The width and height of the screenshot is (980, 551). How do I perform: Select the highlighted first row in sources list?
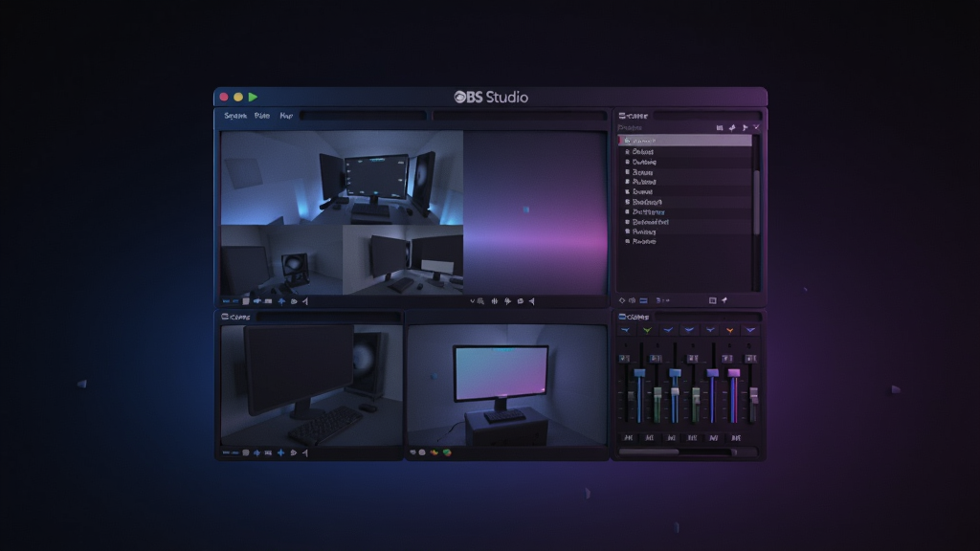(684, 141)
